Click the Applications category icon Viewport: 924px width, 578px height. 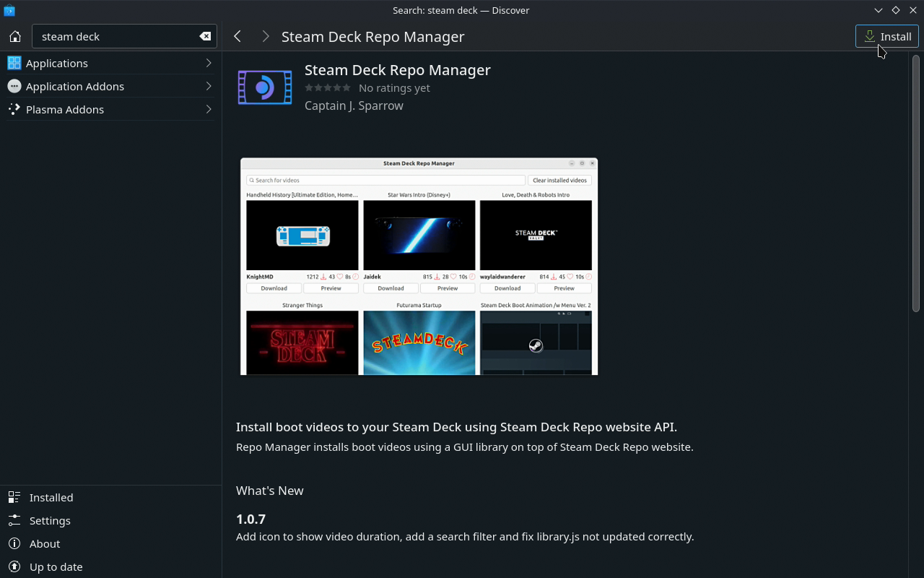[x=14, y=63]
